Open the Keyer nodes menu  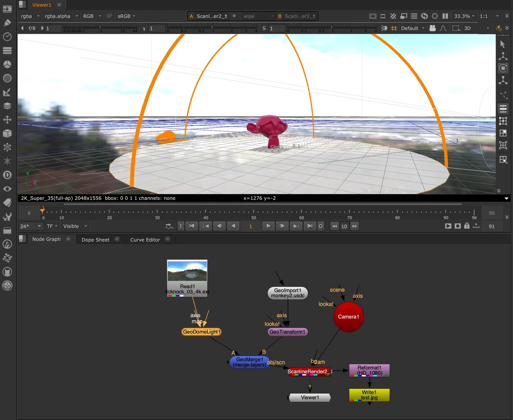click(7, 92)
